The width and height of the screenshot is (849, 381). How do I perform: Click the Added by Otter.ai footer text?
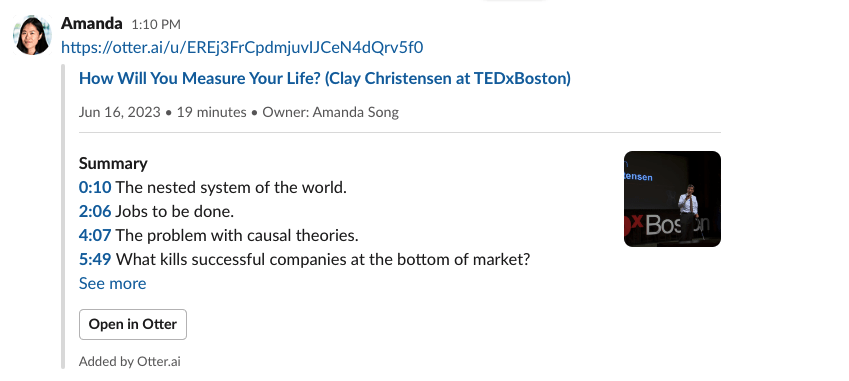(129, 362)
